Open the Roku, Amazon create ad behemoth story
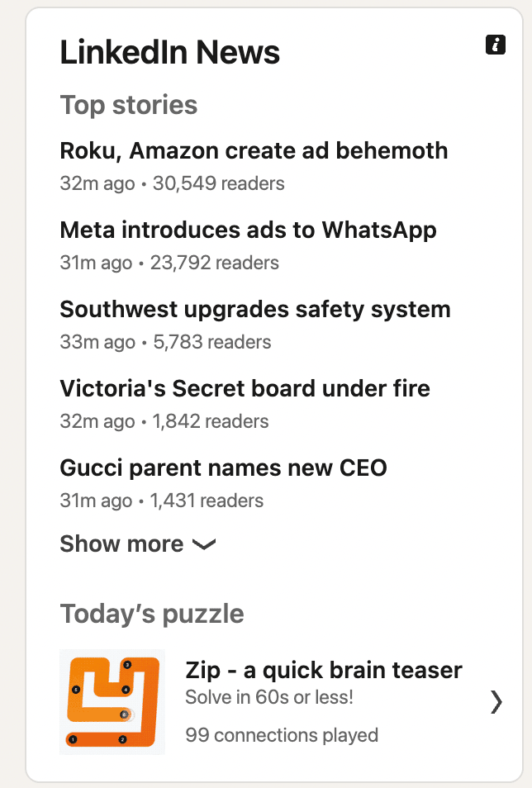Screen dimensions: 532x788 (254, 151)
